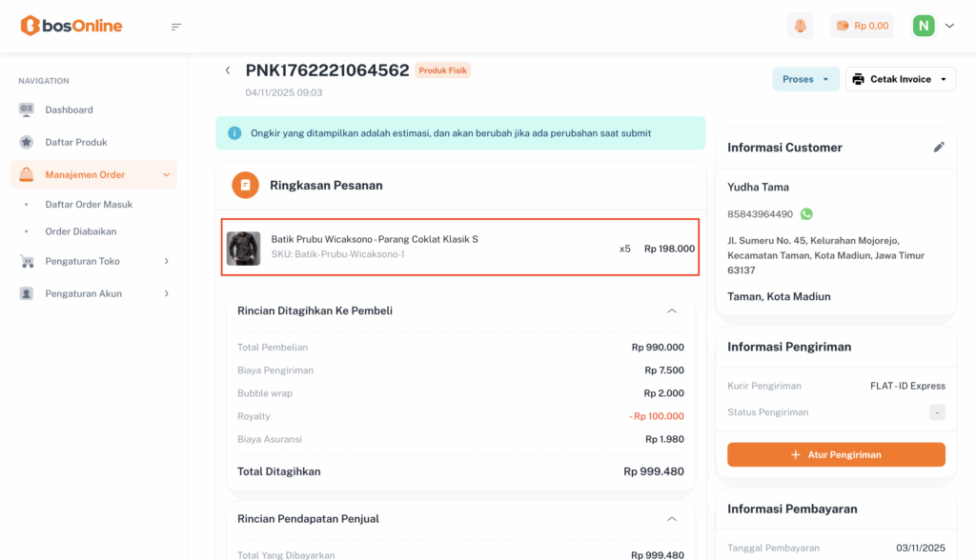This screenshot has width=976, height=560.
Task: Click the bosOnline logo
Action: pyautogui.click(x=71, y=26)
